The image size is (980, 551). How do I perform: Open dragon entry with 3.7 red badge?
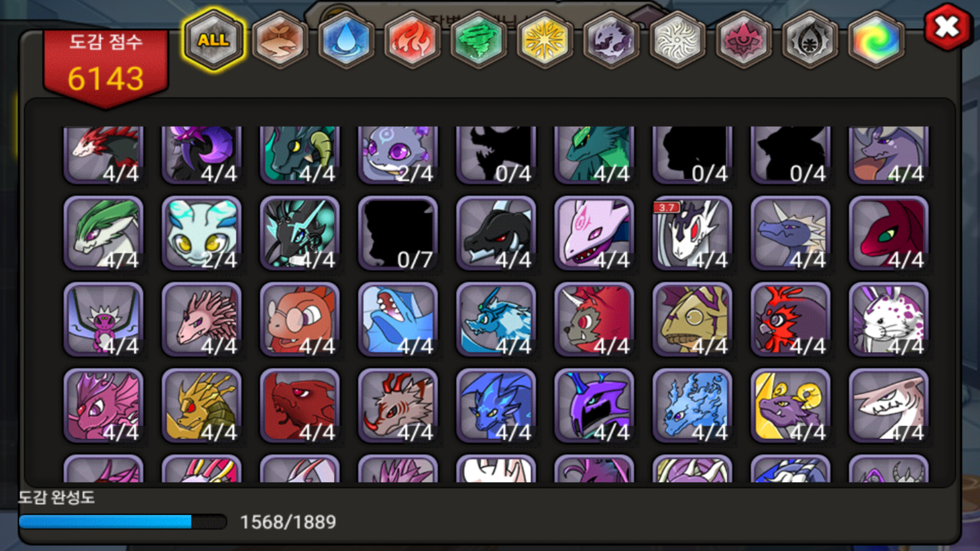(x=692, y=233)
